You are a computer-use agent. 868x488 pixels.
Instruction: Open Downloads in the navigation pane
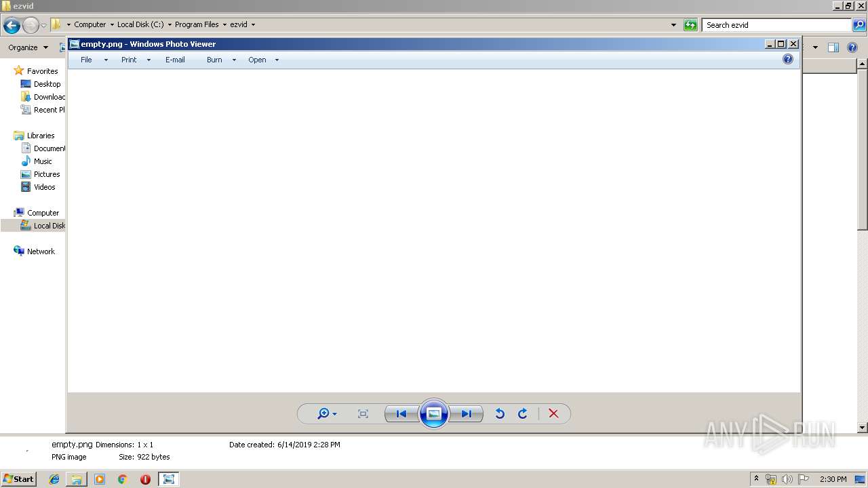43,97
